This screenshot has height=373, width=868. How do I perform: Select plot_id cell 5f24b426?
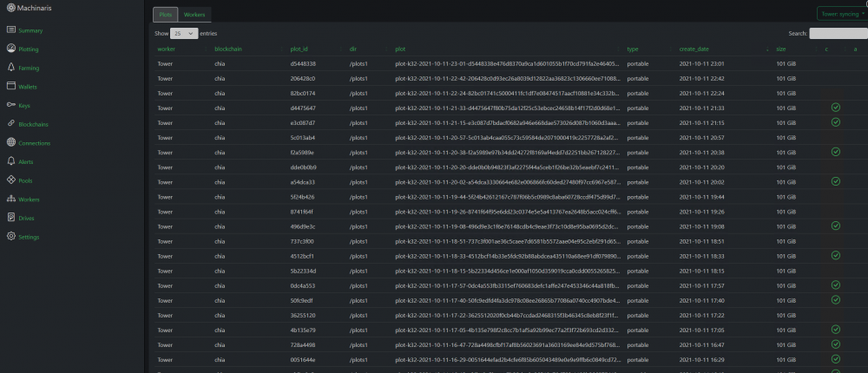(302, 196)
